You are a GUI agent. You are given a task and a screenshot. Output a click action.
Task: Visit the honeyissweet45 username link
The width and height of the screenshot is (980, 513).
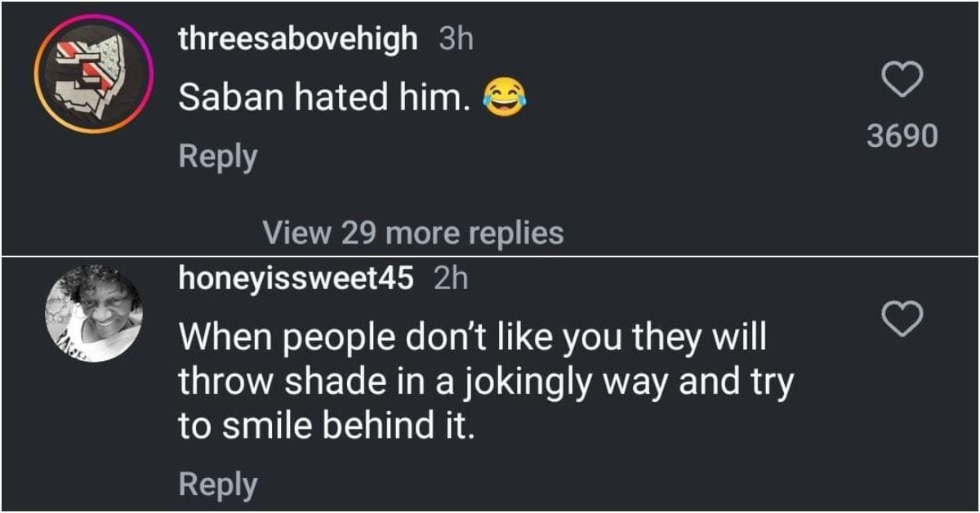pyautogui.click(x=296, y=279)
